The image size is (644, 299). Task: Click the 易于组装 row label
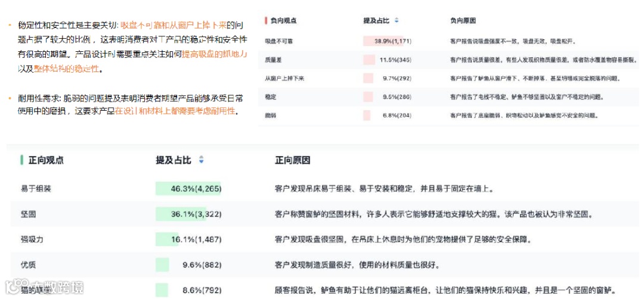[36, 189]
